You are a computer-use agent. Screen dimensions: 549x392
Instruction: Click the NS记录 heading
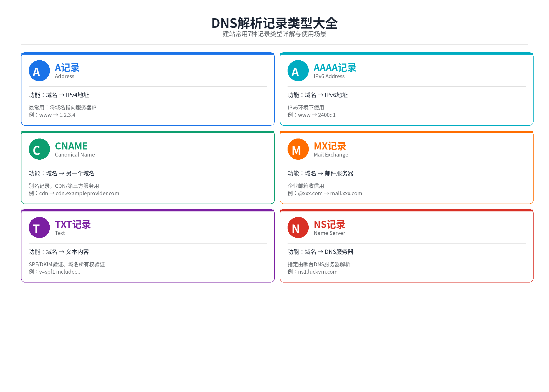tap(329, 224)
